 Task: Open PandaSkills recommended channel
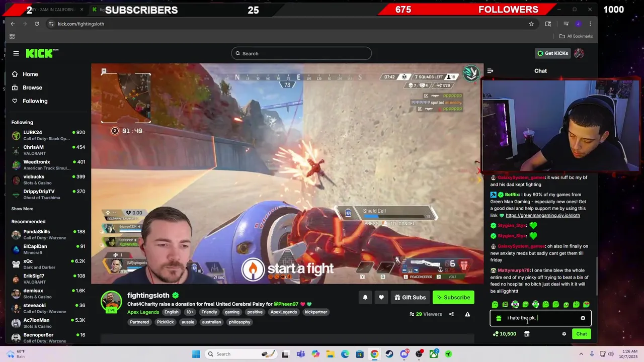48,234
